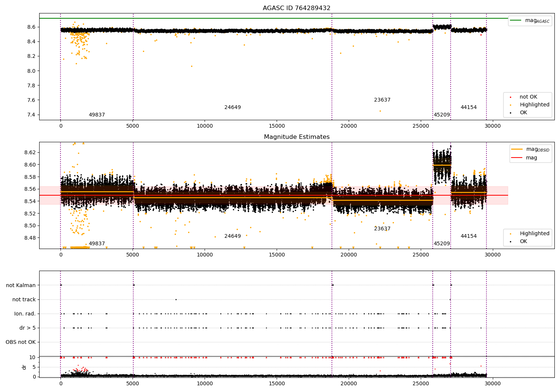
Task: Click y-axis tick 8.0 in AGASC ID plot
Action: tap(31, 71)
